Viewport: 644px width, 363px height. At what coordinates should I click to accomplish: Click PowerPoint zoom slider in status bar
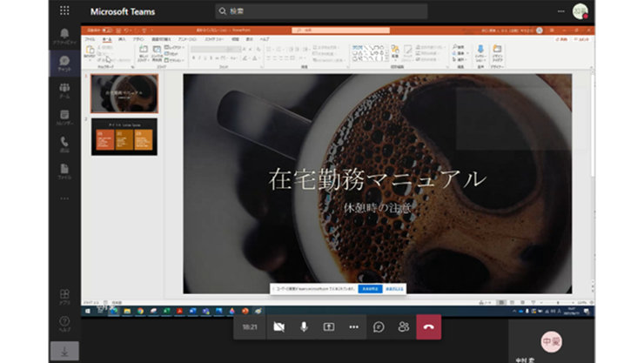[558, 303]
